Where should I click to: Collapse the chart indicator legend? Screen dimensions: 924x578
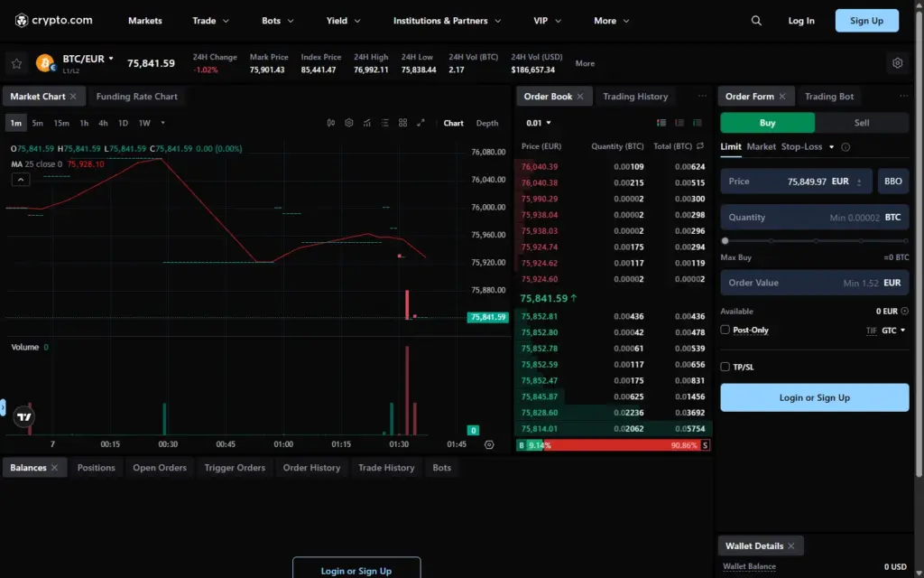21,180
